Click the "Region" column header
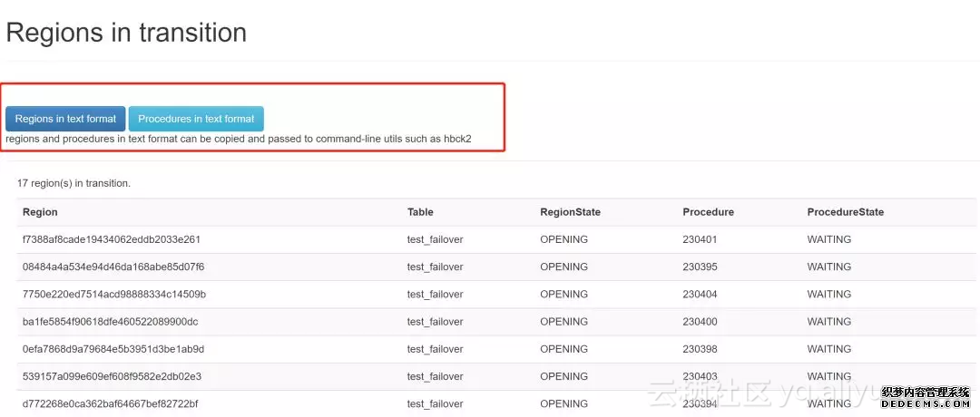The width and height of the screenshot is (980, 417). 40,212
